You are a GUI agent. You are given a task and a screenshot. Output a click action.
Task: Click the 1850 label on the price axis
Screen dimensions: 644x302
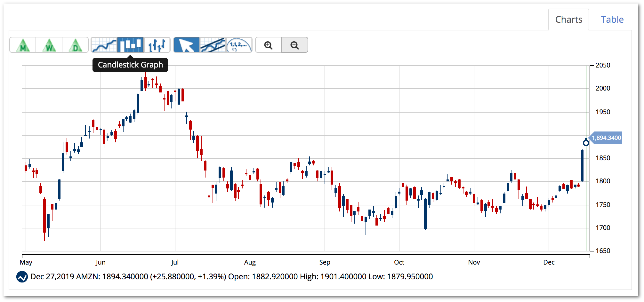[x=603, y=158]
